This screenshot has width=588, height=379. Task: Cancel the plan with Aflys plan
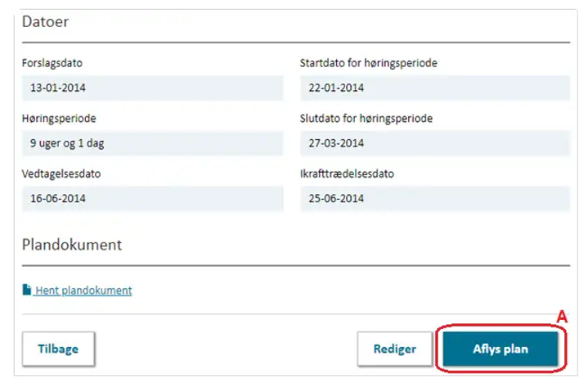coord(500,349)
